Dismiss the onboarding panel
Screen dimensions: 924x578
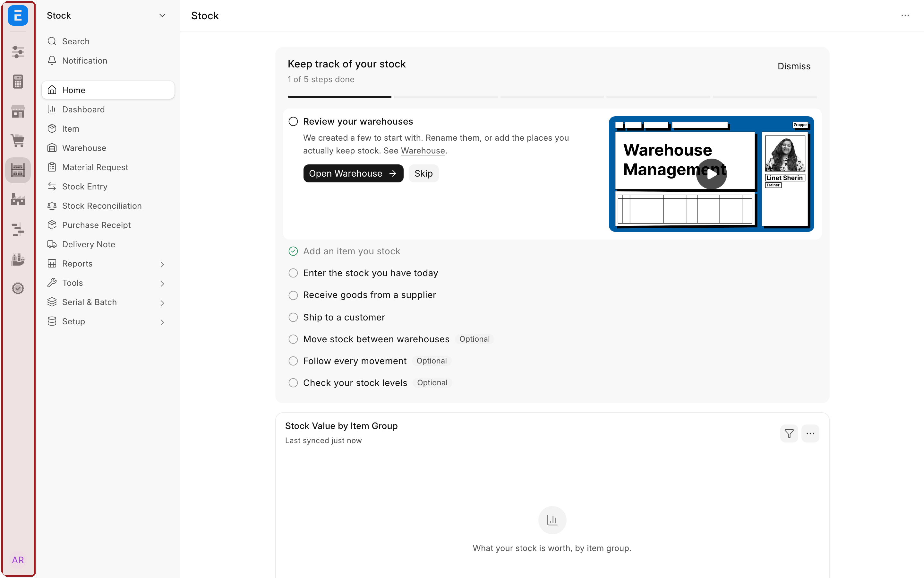tap(794, 66)
